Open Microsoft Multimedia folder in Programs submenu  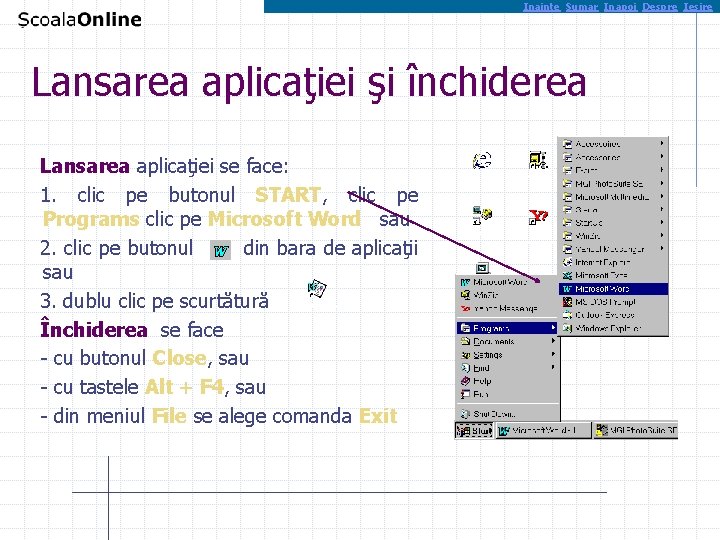pos(613,197)
